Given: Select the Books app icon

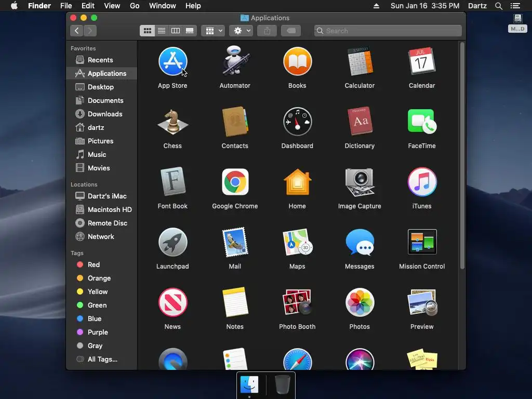Looking at the screenshot, I should click(x=298, y=61).
